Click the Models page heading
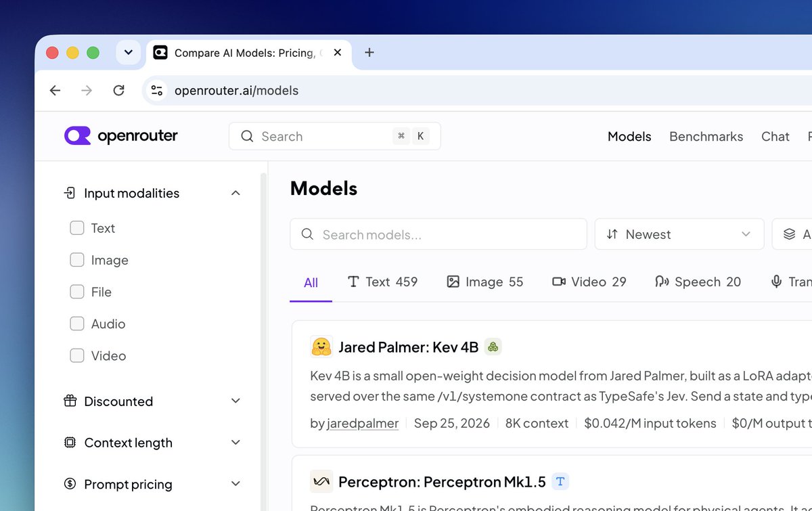Image resolution: width=812 pixels, height=511 pixels. click(x=323, y=188)
